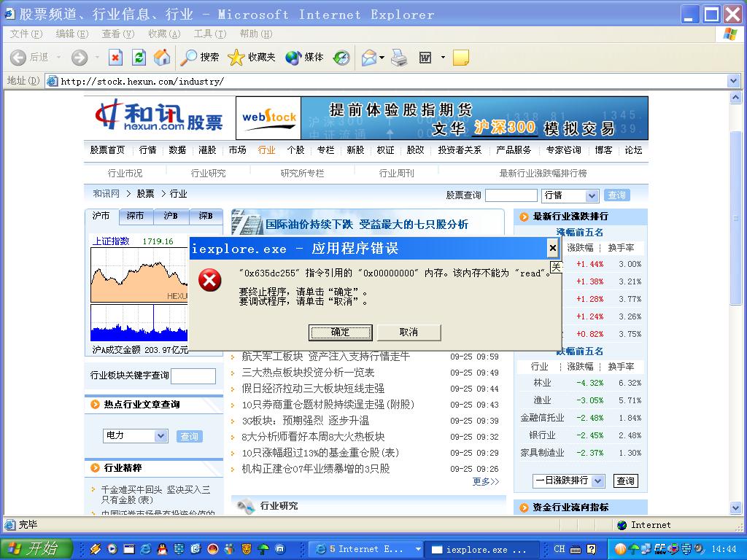Viewport: 747px width, 560px height.
Task: Click the 行业板块关键字查询 input field
Action: [193, 376]
